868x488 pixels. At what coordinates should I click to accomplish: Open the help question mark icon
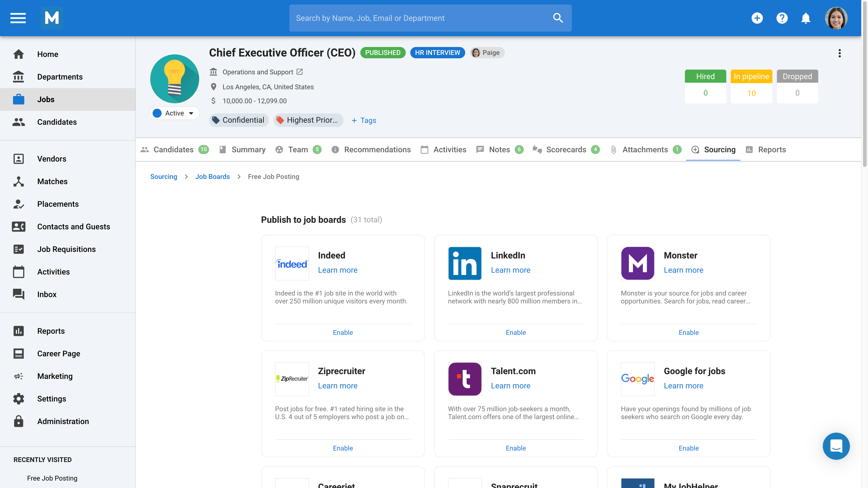tap(782, 18)
